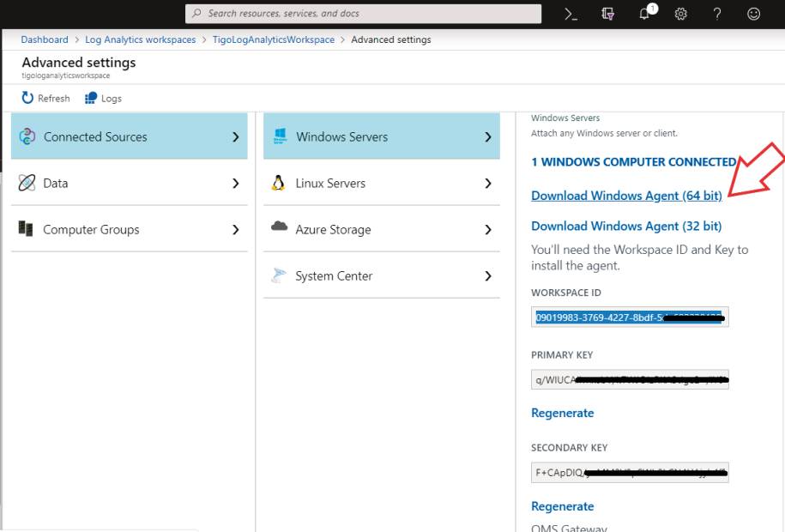Viewport: 785px width, 532px height.
Task: Open portal settings gear icon
Action: (x=681, y=14)
